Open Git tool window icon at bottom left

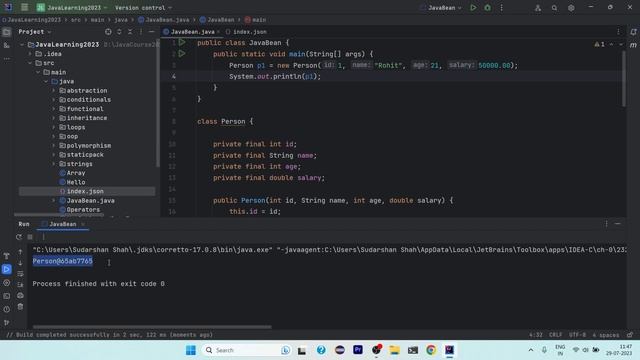pos(7,322)
